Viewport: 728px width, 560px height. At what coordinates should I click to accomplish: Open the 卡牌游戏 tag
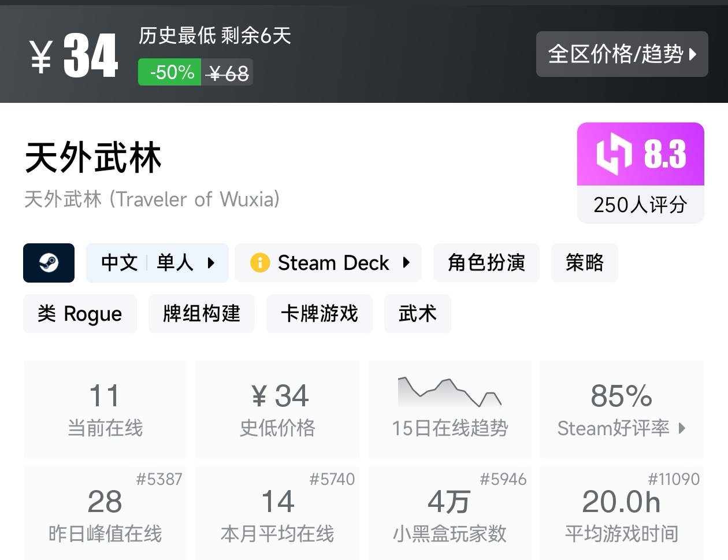pos(319,314)
